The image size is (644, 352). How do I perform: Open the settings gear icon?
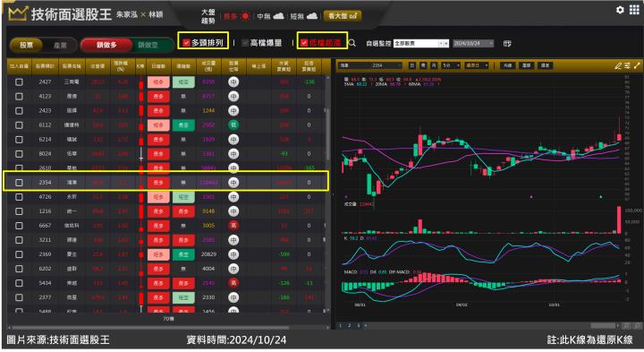point(620,10)
